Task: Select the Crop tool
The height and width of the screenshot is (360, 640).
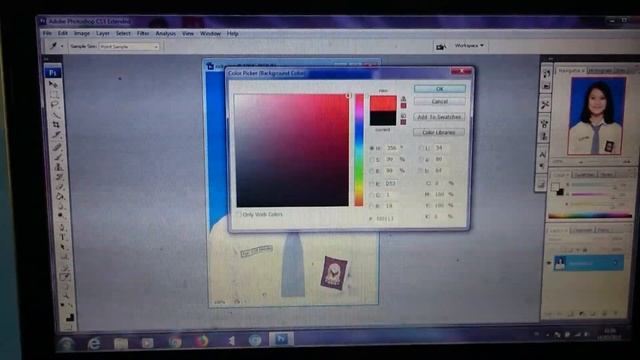Action: (x=56, y=124)
